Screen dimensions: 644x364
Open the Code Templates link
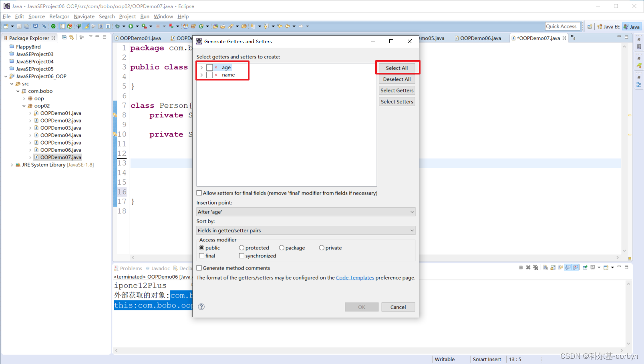tap(355, 278)
